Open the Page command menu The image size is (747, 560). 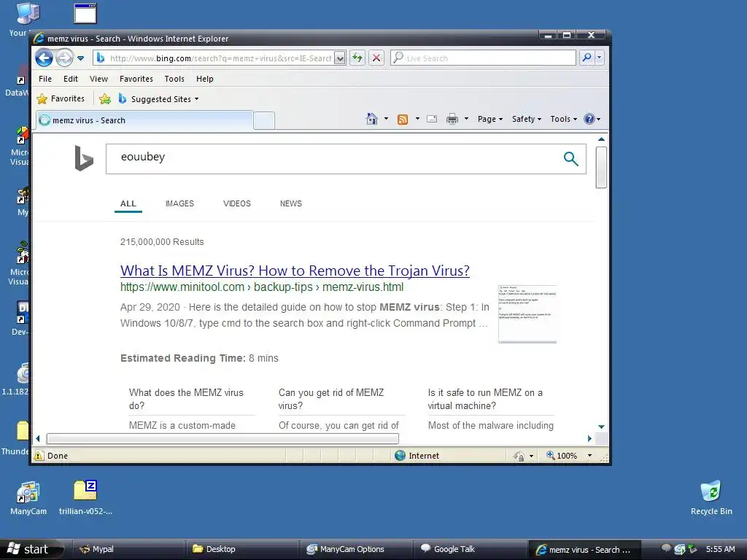(490, 119)
